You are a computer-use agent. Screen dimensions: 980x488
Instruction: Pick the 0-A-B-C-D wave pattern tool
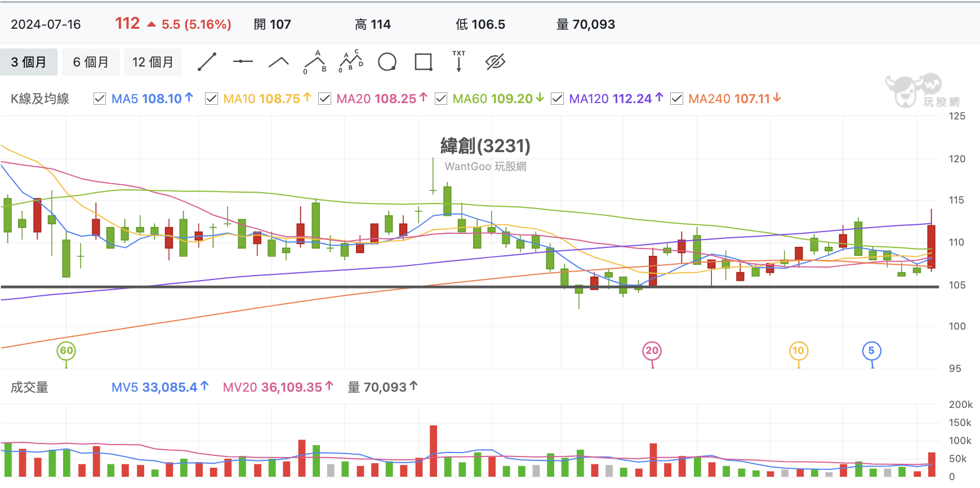351,62
